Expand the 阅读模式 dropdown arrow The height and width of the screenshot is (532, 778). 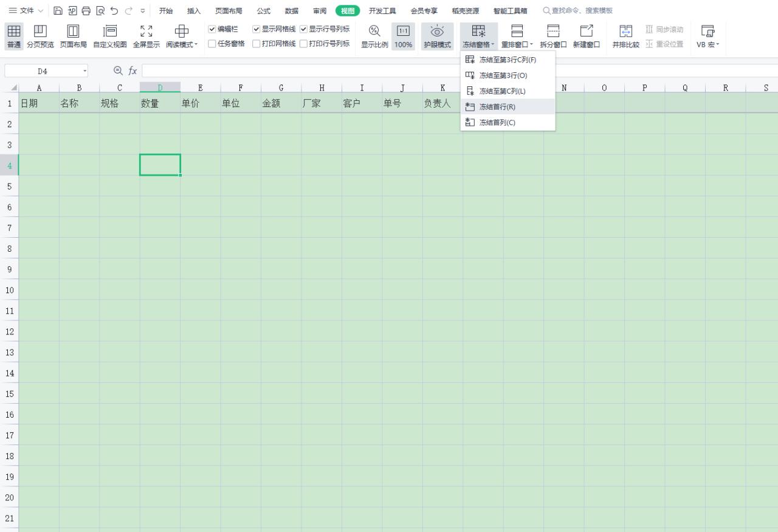tap(196, 44)
